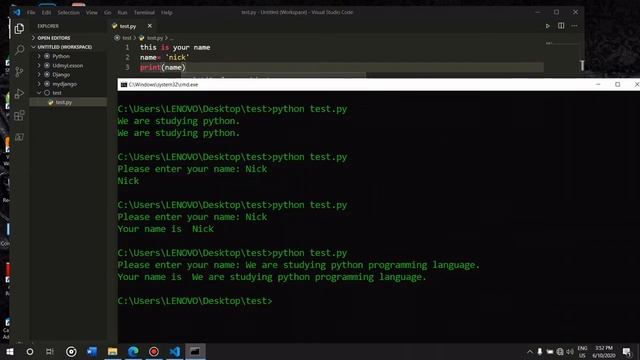
Task: Maximize the cmd.exe window
Action: (618, 84)
